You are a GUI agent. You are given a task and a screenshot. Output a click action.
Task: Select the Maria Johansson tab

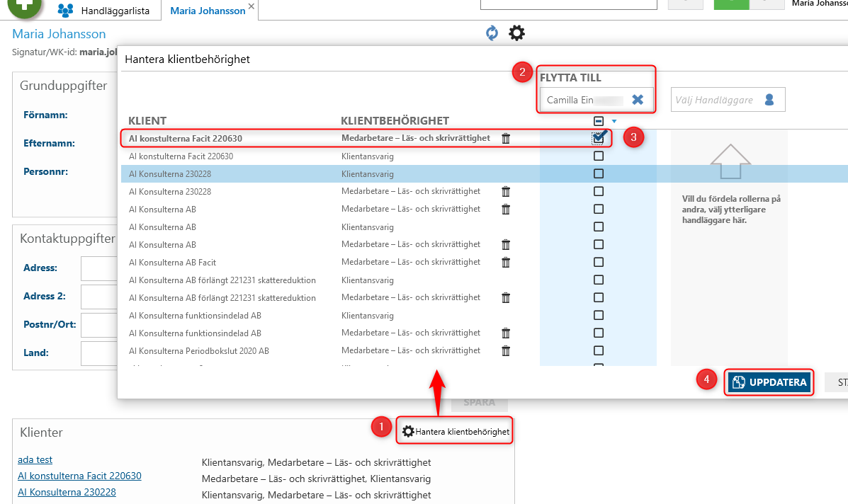coord(208,10)
